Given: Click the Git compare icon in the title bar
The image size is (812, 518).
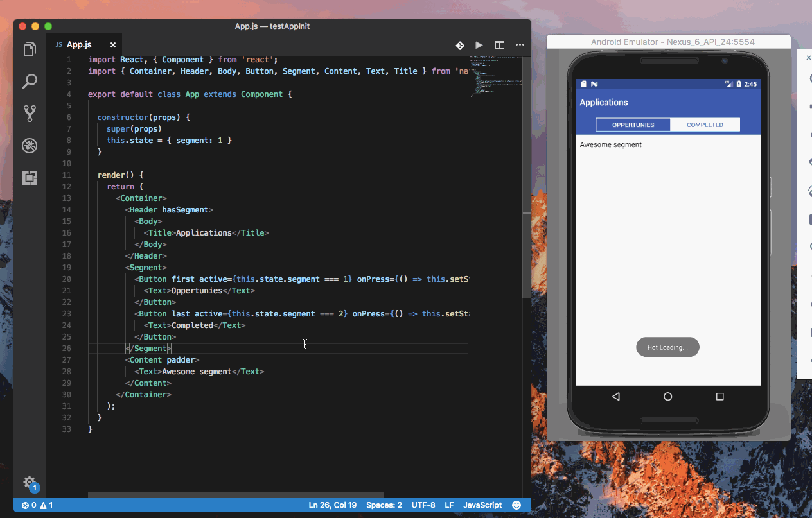Looking at the screenshot, I should coord(460,45).
